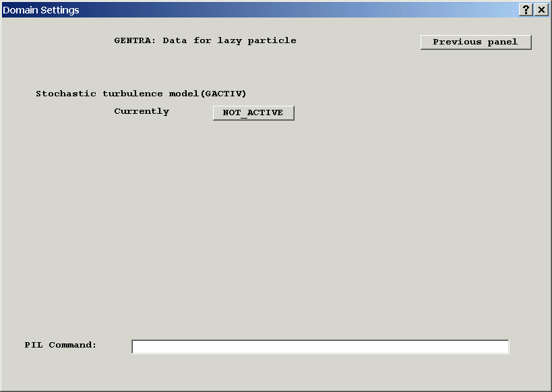The height and width of the screenshot is (392, 552).
Task: Click the GENTRA lazy particle heading
Action: click(x=205, y=40)
